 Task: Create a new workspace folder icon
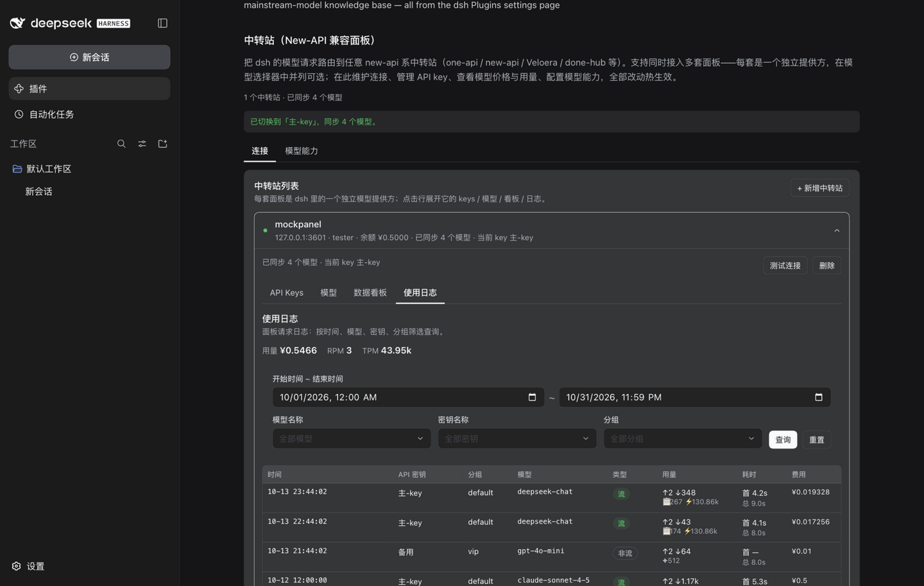(162, 144)
